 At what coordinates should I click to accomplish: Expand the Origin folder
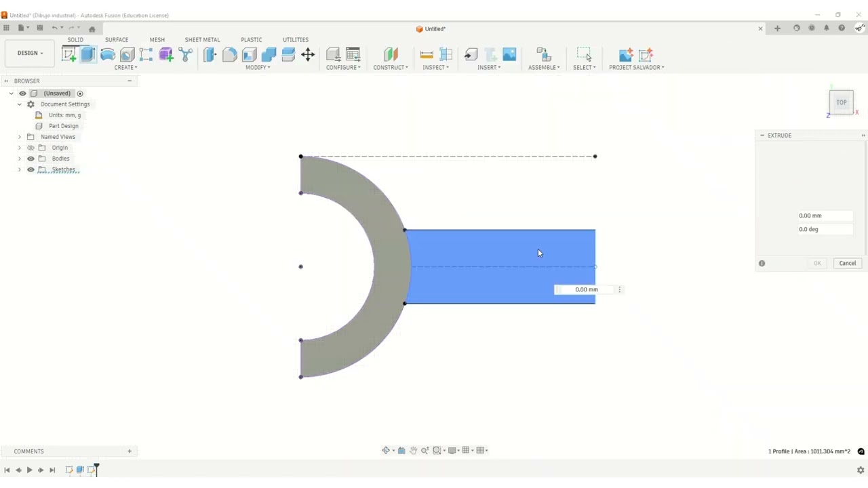(19, 148)
